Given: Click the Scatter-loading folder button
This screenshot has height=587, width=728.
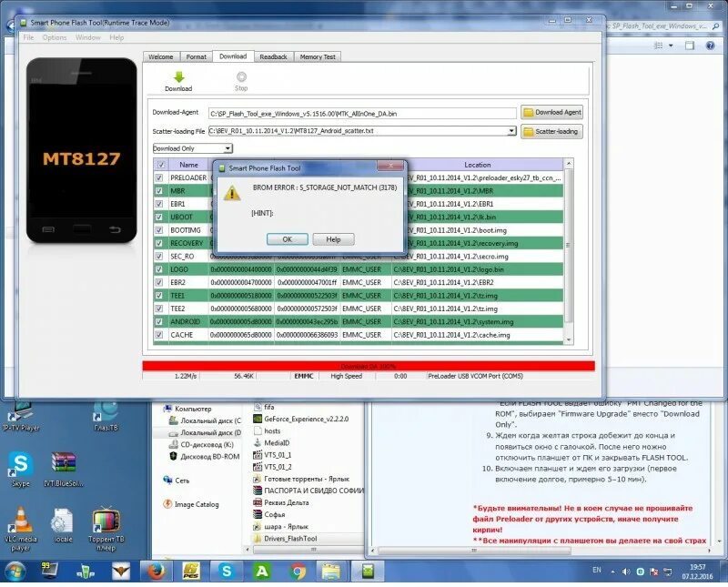Looking at the screenshot, I should click(x=551, y=131).
